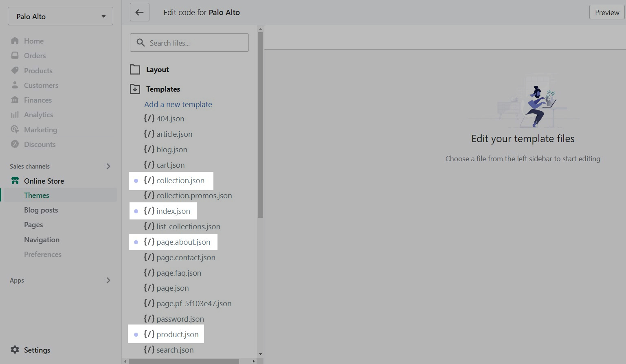The height and width of the screenshot is (364, 626).
Task: Click the Products tag icon
Action: point(15,70)
